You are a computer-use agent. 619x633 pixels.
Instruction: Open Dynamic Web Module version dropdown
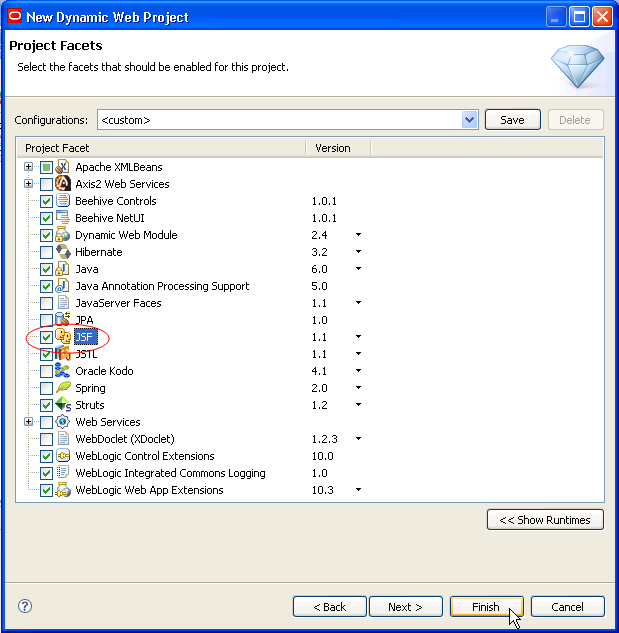(358, 235)
